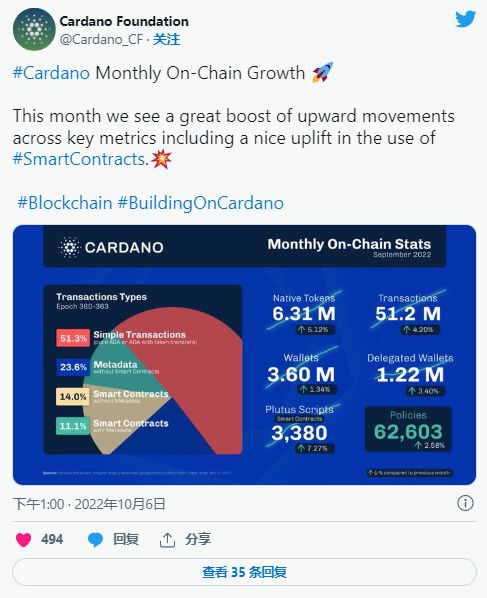Screen dimensions: 487x598
Task: Click the rocket emoji in the tweet
Action: tap(322, 72)
